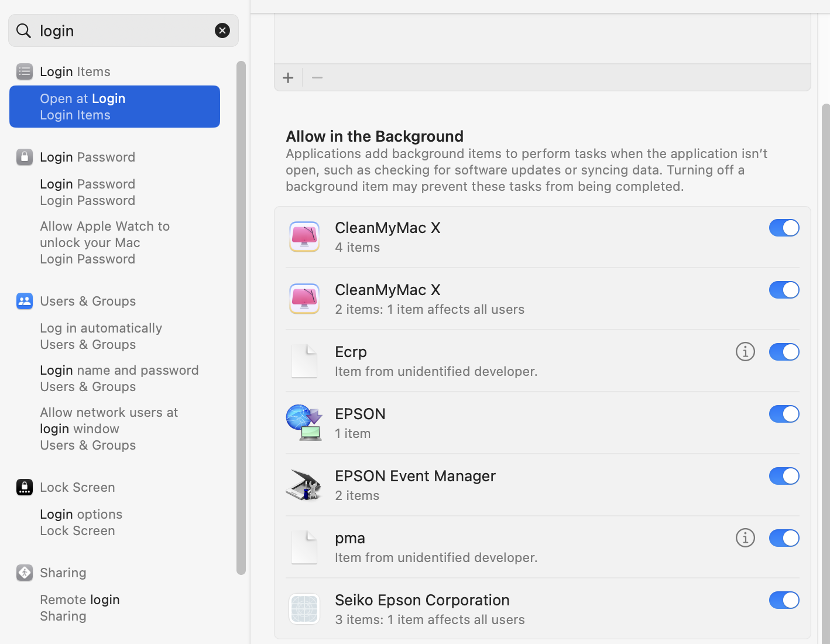Click EPSON Event Manager name text
Screen dimensions: 830x644
point(415,476)
